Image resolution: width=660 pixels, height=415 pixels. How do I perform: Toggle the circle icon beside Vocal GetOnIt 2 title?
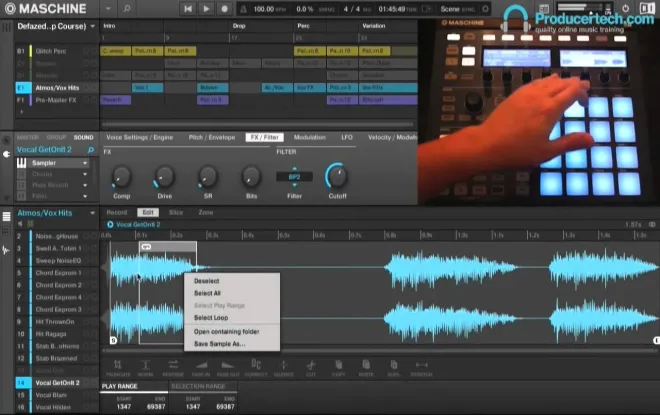pos(110,224)
